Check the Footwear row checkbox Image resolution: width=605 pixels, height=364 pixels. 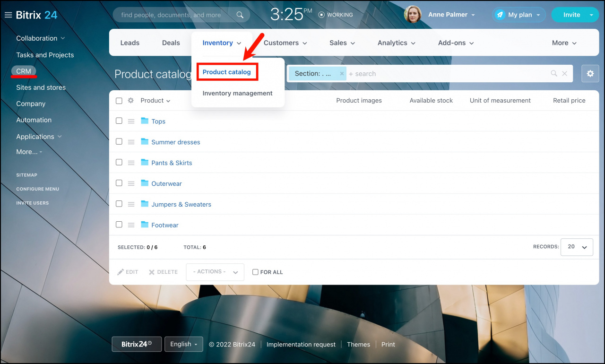click(119, 225)
